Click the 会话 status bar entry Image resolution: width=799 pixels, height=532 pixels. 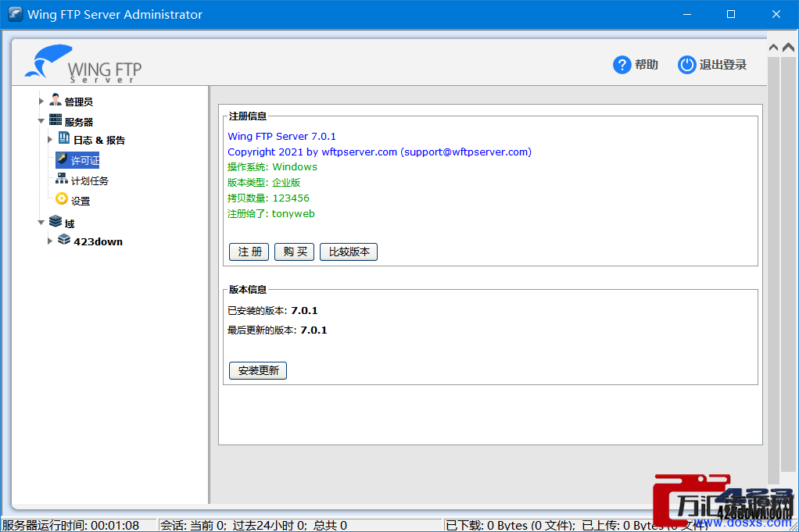(254, 526)
